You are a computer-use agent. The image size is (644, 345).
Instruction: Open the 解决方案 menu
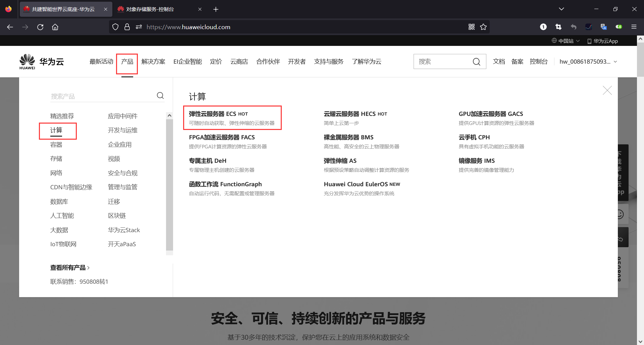tap(153, 61)
